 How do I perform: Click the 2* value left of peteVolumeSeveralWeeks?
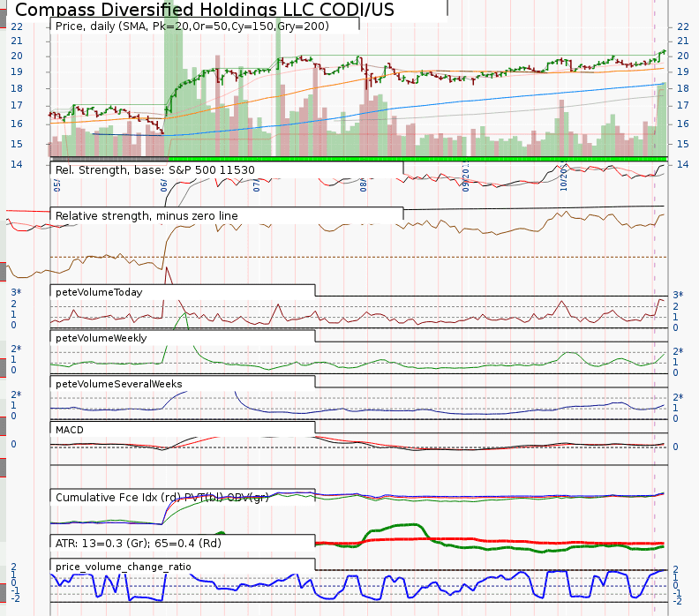(16, 394)
